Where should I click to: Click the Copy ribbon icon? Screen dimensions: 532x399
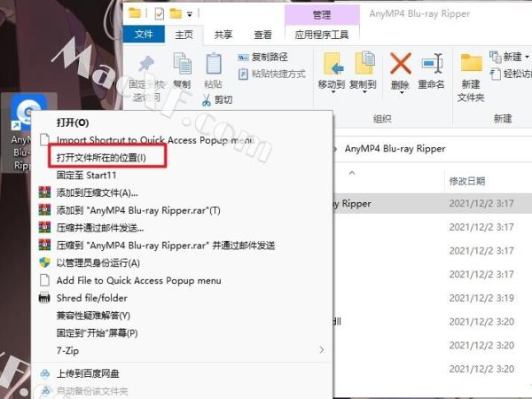click(x=182, y=64)
